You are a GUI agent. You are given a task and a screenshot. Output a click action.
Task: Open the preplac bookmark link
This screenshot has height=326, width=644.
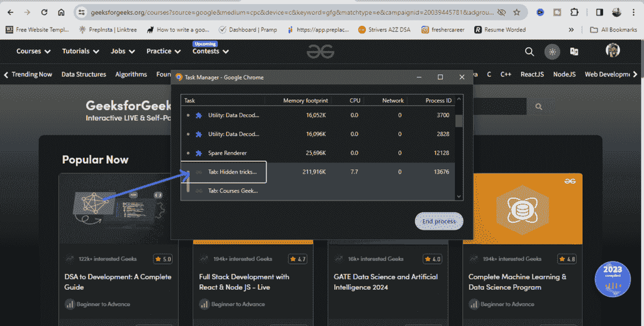(x=318, y=30)
